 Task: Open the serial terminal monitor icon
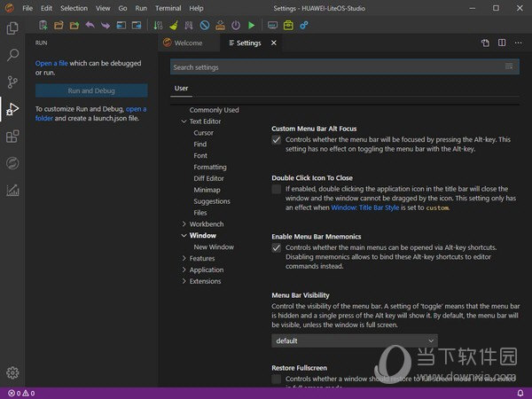click(272, 25)
